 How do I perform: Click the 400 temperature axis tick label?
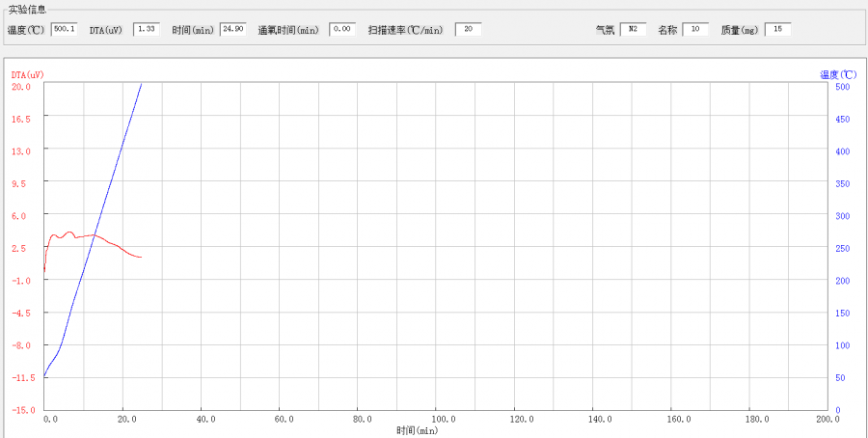(842, 151)
